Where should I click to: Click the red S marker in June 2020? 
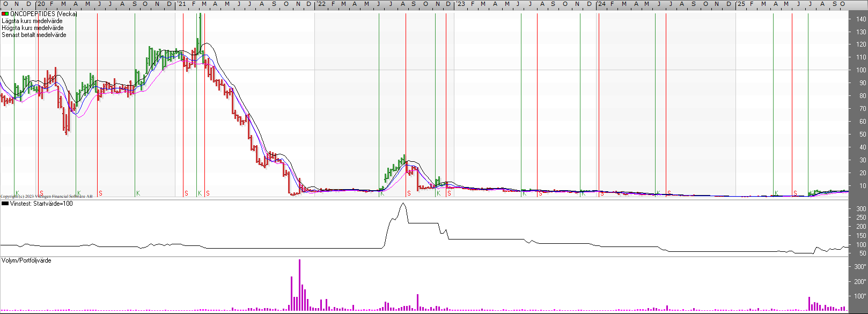(x=100, y=193)
